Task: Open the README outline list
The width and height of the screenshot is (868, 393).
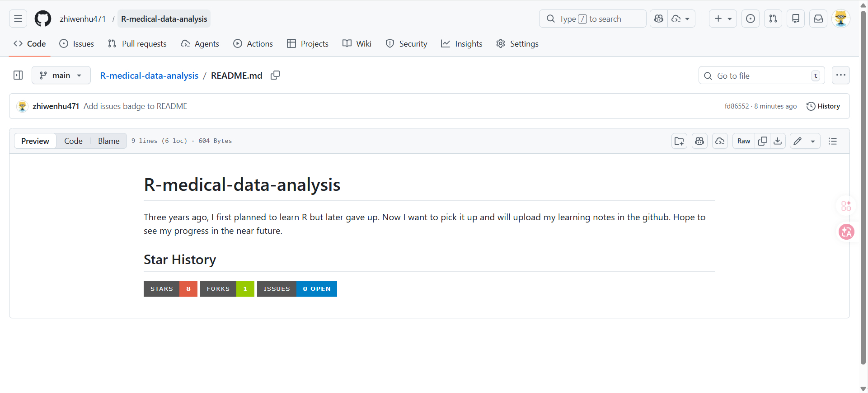Action: (x=833, y=141)
